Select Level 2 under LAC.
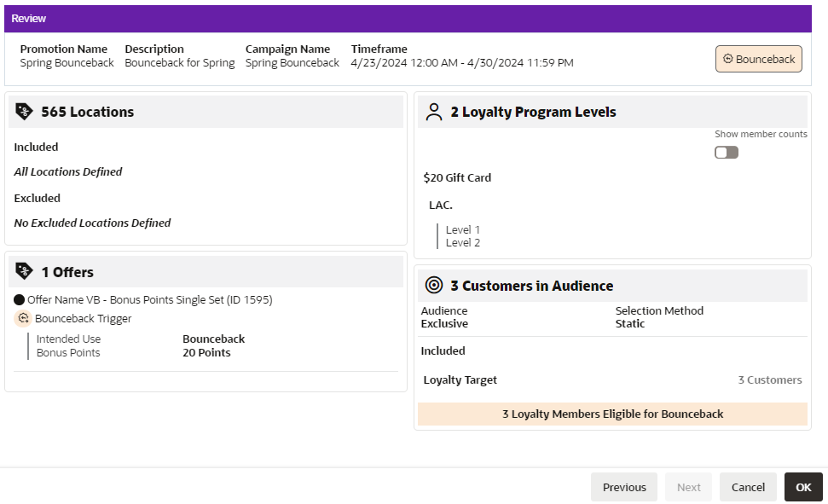The height and width of the screenshot is (504, 828). [x=462, y=243]
